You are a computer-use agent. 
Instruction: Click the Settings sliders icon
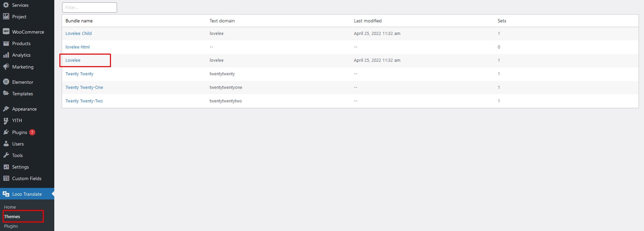tap(6, 167)
